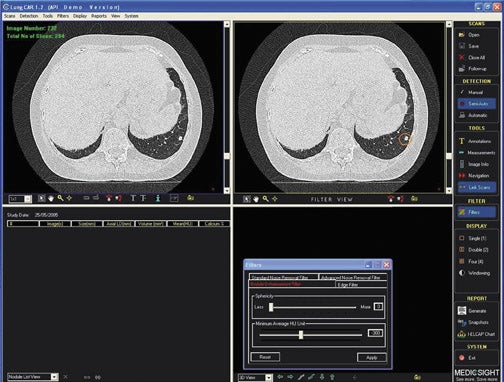The image size is (504, 382).
Task: Toggle the Link Scans option
Action: pyautogui.click(x=476, y=187)
